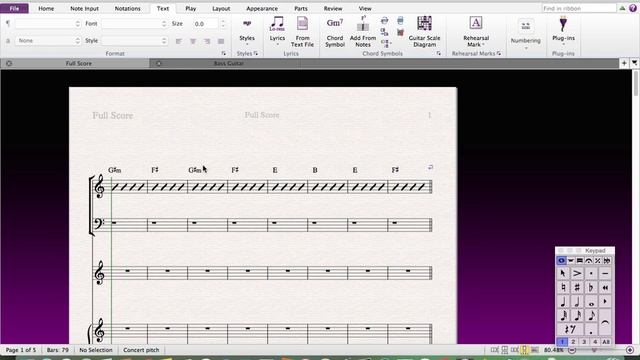Open the Font dropdown
Screen dimensions: 640x360
coord(134,24)
